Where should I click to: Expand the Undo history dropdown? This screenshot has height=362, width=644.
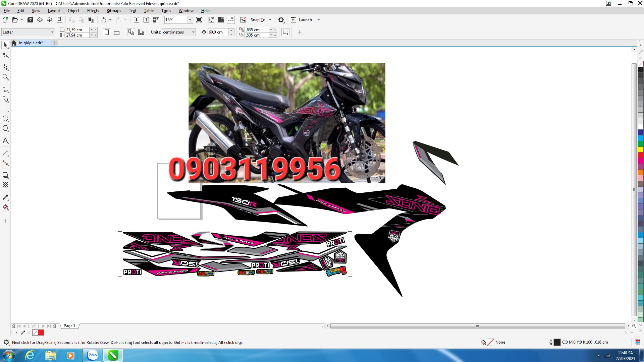coord(110,20)
